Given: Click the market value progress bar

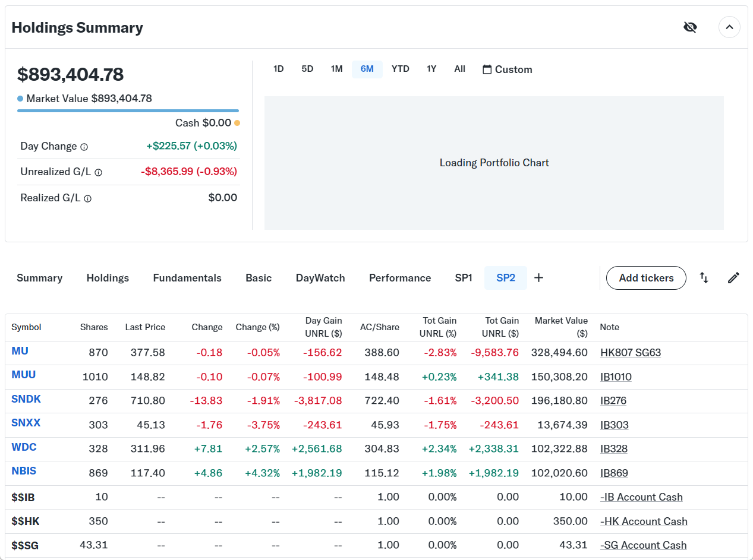Looking at the screenshot, I should point(128,110).
